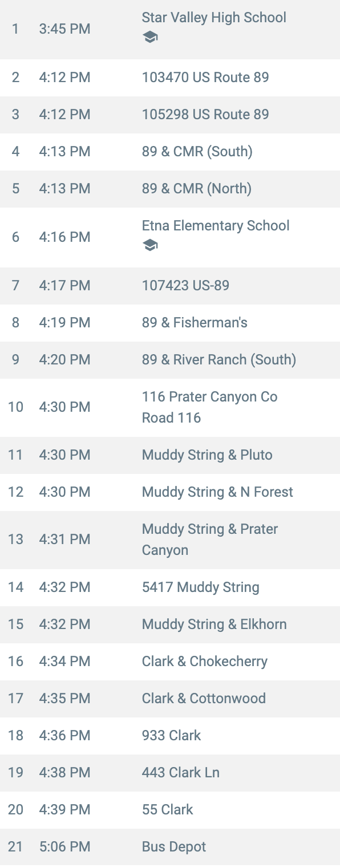Click the graduation cap icon under Etna Elementary School
Image resolution: width=340 pixels, height=868 pixels.
(x=150, y=246)
